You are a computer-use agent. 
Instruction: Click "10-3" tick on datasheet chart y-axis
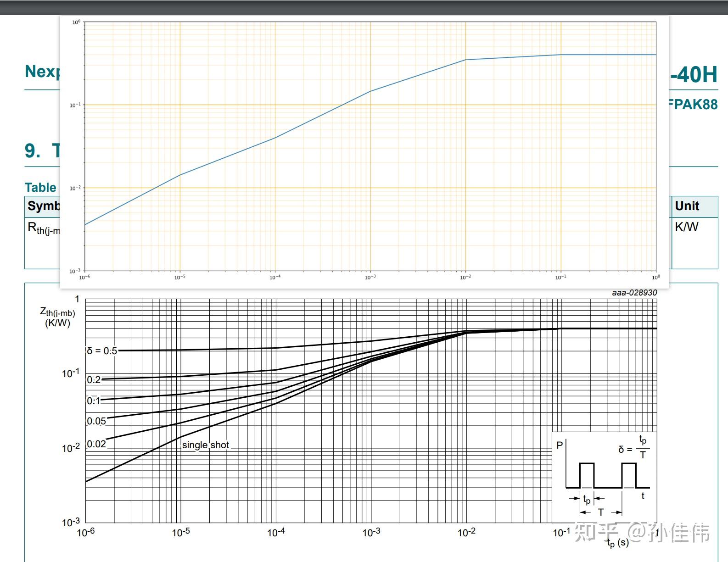(71, 522)
